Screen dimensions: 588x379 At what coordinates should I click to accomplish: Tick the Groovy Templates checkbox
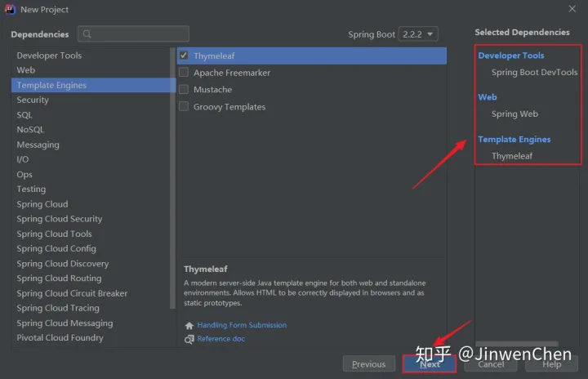click(x=184, y=106)
